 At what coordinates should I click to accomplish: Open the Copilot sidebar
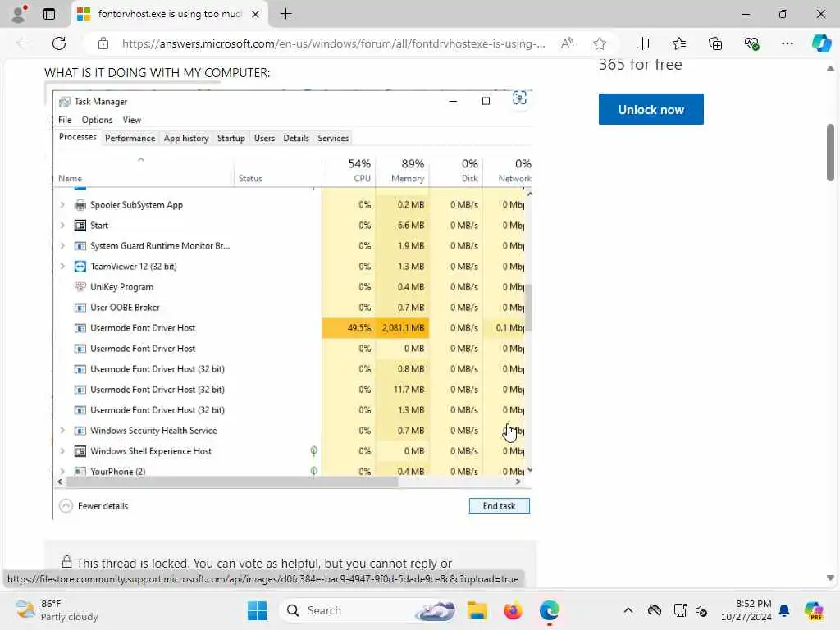820,43
